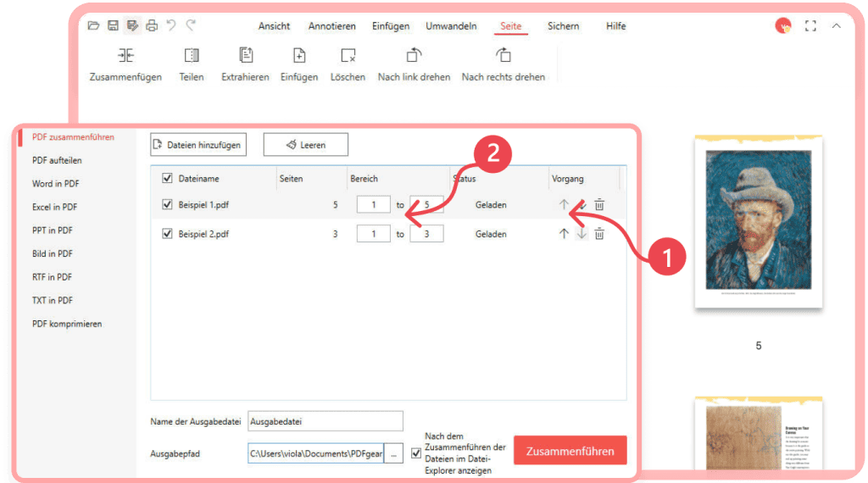Move Beispiel 1.pdf up with arrow
The width and height of the screenshot is (868, 483).
point(564,204)
